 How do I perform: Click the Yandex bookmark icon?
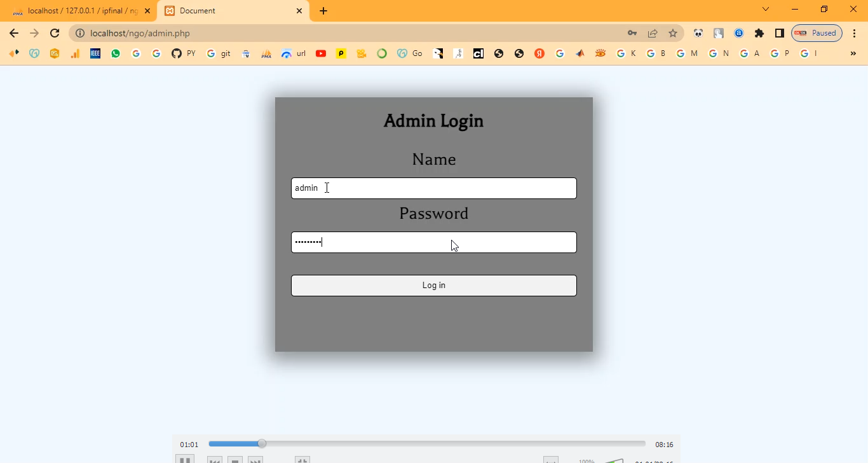coord(539,54)
